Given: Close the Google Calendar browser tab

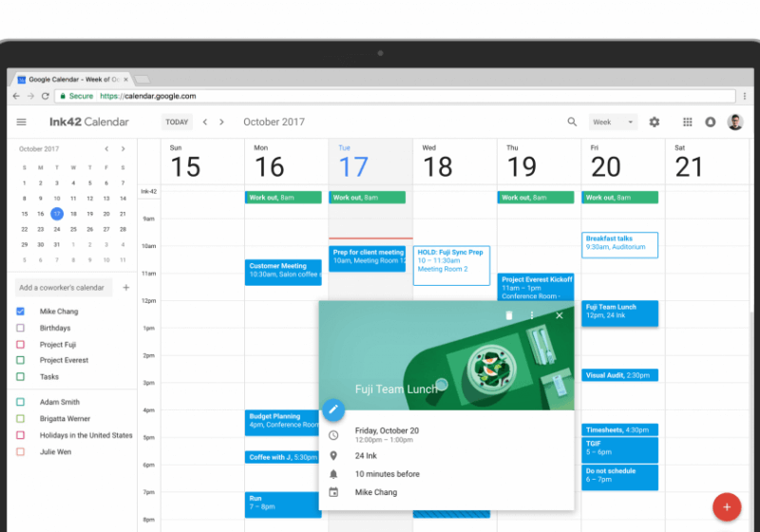Looking at the screenshot, I should (x=126, y=80).
